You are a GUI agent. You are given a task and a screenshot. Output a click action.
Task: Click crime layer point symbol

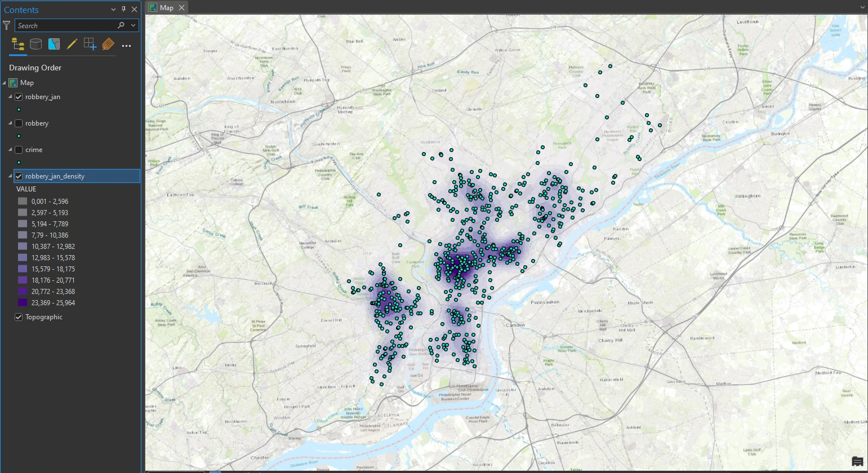pos(19,163)
